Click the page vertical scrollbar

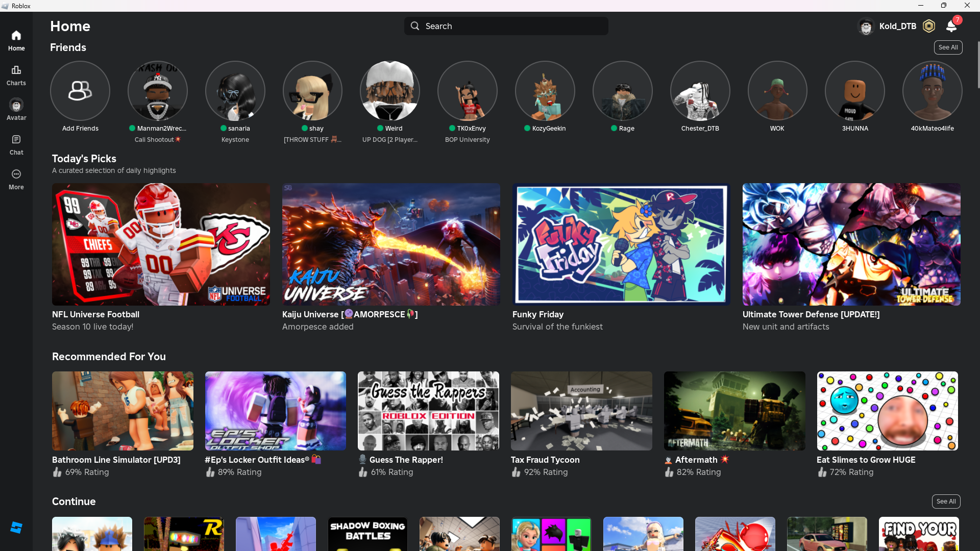tap(978, 64)
